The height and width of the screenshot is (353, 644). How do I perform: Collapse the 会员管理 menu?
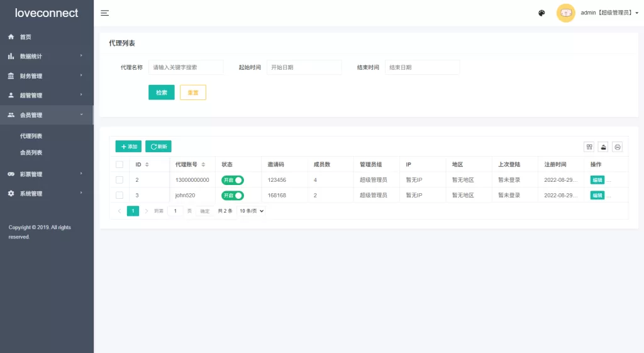[x=47, y=115]
